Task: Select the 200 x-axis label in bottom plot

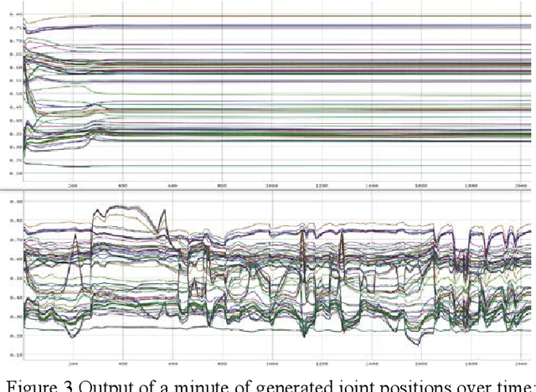Action: tap(73, 364)
